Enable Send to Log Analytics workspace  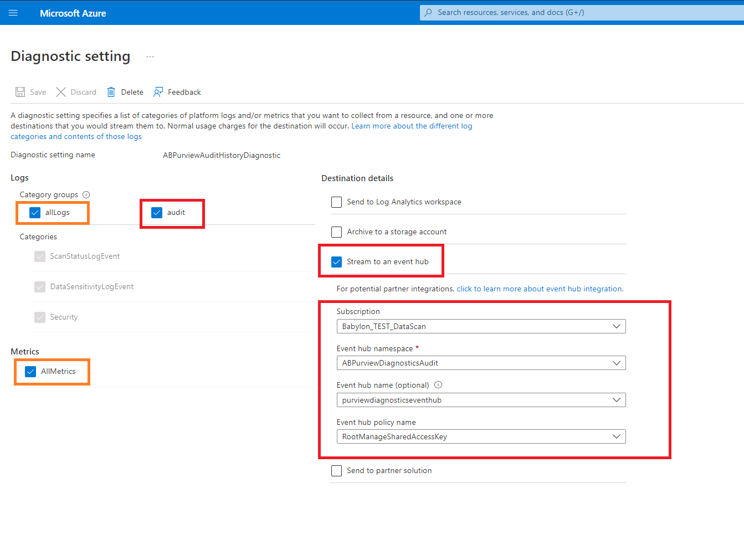tap(336, 202)
